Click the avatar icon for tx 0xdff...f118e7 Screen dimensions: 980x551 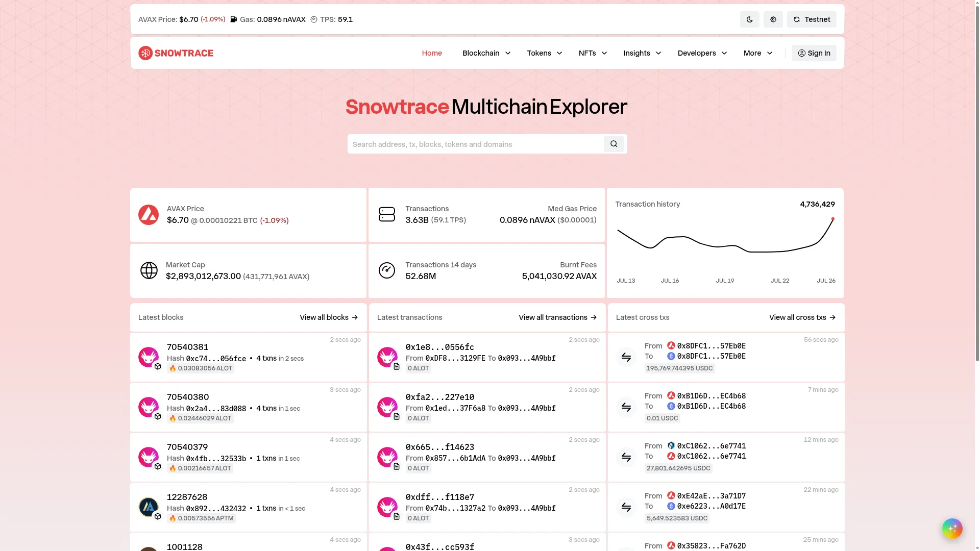[x=387, y=507]
